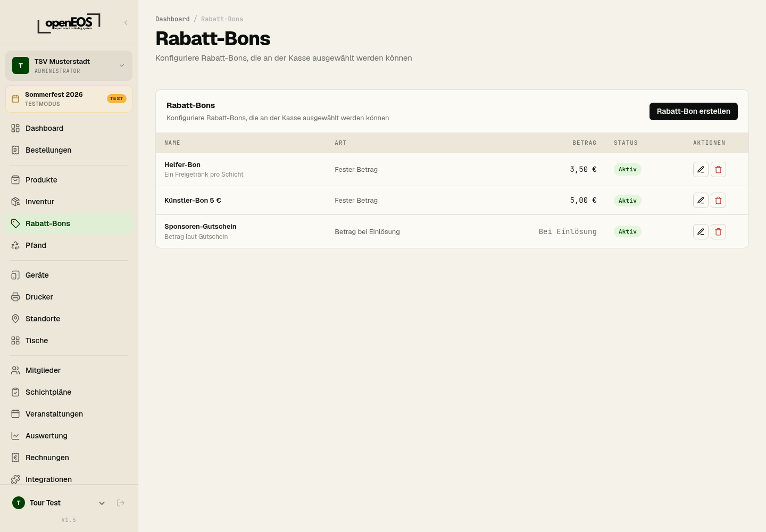Edit the Sponsoren-Gutschein entry
The image size is (766, 532).
(701, 231)
